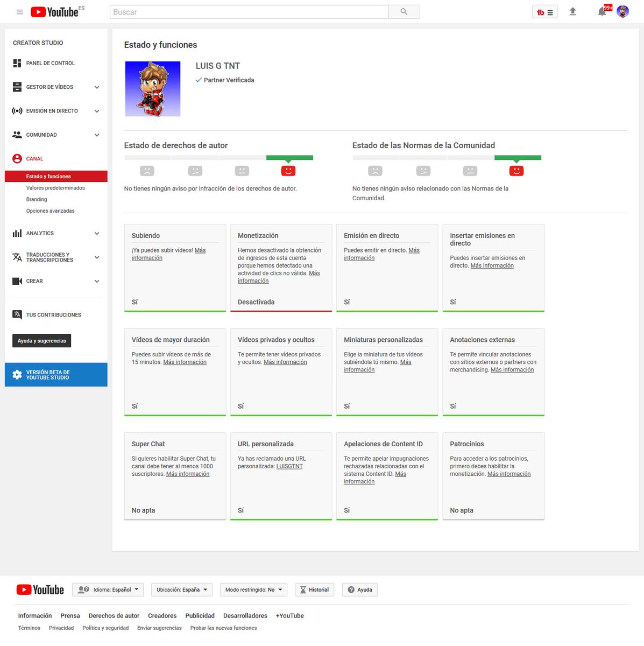Open Más información link under Monetización

(279, 277)
